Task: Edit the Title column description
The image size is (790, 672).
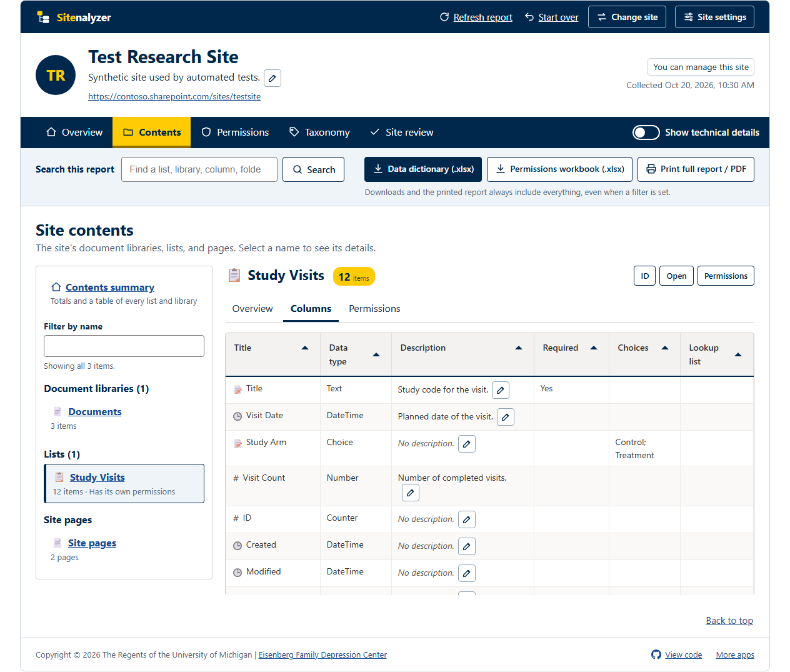Action: pos(501,390)
